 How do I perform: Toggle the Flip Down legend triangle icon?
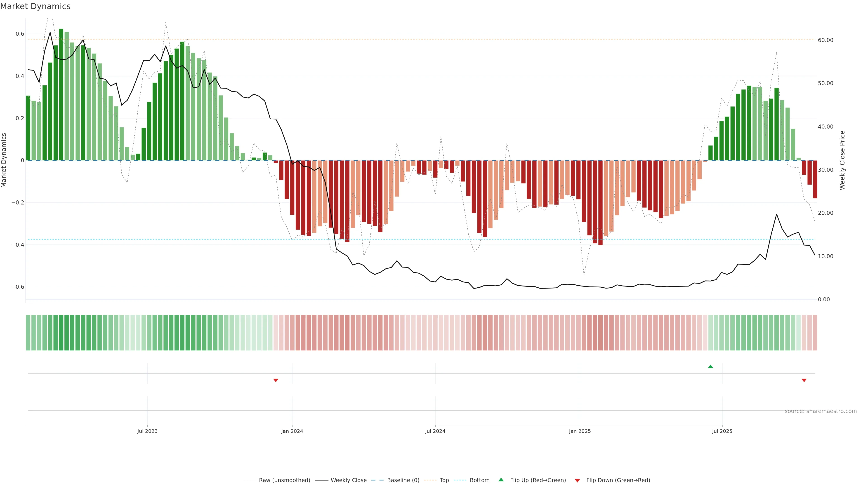pyautogui.click(x=577, y=480)
